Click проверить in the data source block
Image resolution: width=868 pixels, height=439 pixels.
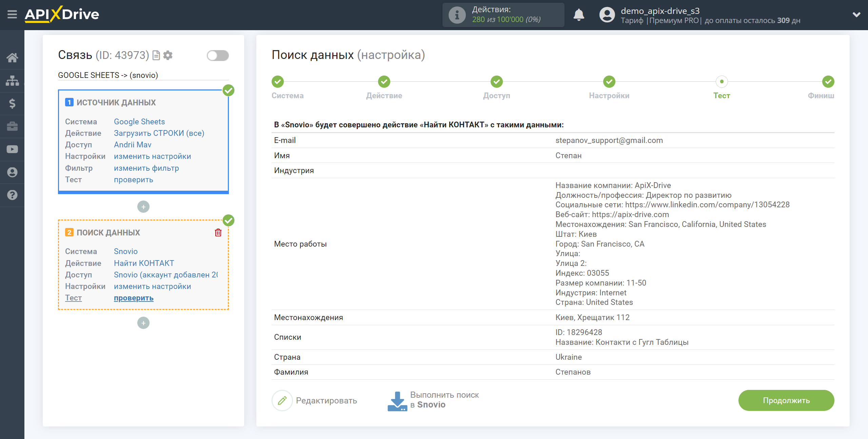coord(134,180)
